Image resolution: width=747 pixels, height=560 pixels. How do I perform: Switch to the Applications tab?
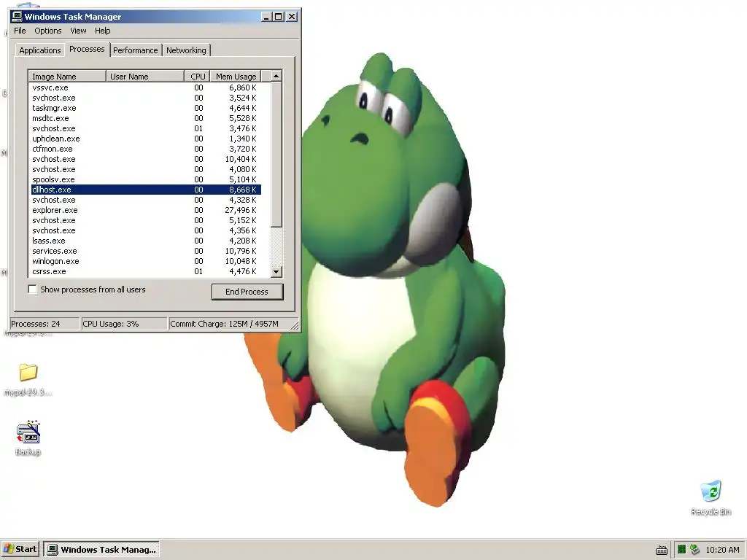click(39, 50)
